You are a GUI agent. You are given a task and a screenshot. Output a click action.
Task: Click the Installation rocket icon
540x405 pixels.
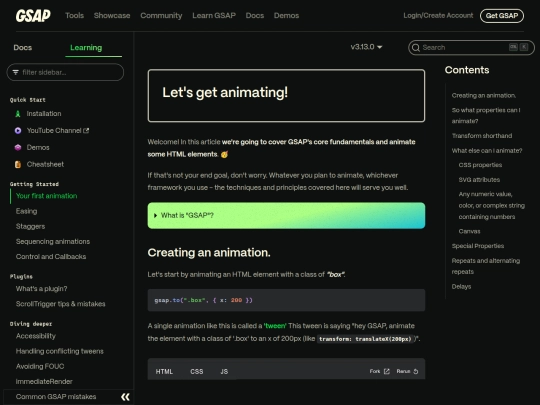coord(18,114)
